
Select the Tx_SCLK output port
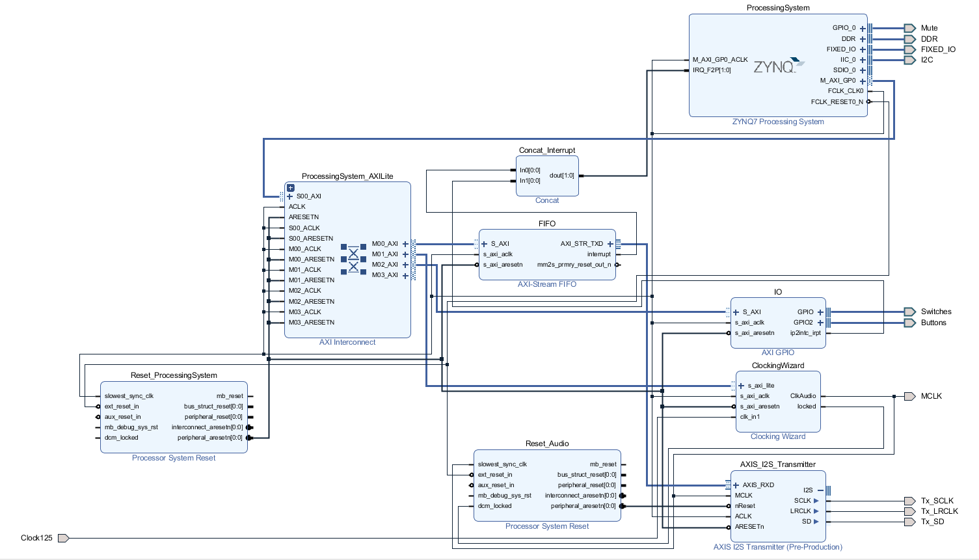(x=910, y=501)
